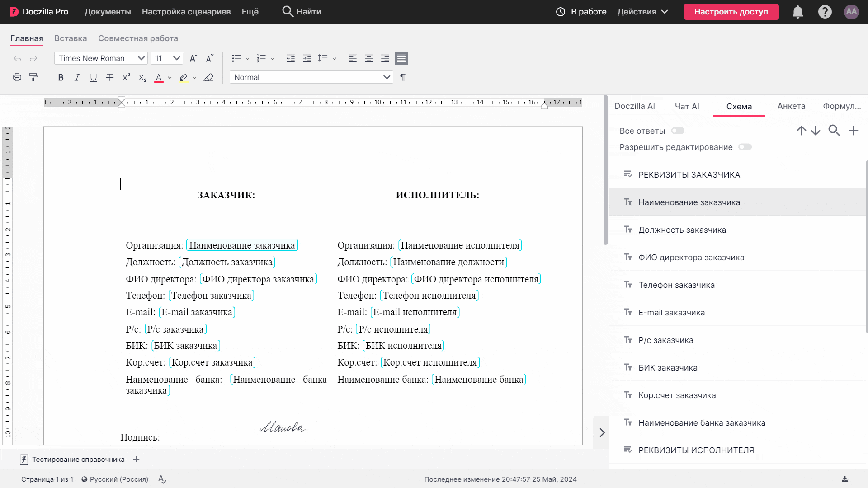This screenshot has width=868, height=488.
Task: Center align the text
Action: (369, 58)
